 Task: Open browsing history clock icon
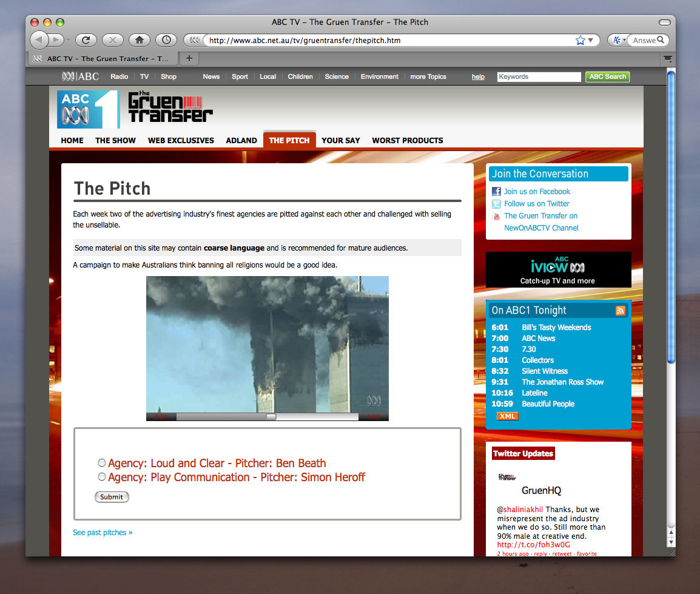[x=166, y=40]
